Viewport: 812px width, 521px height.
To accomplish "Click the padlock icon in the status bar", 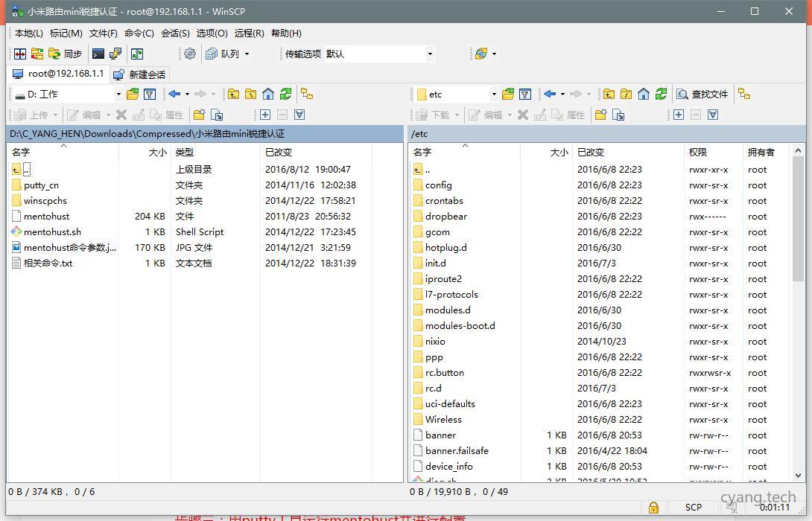I will [653, 507].
